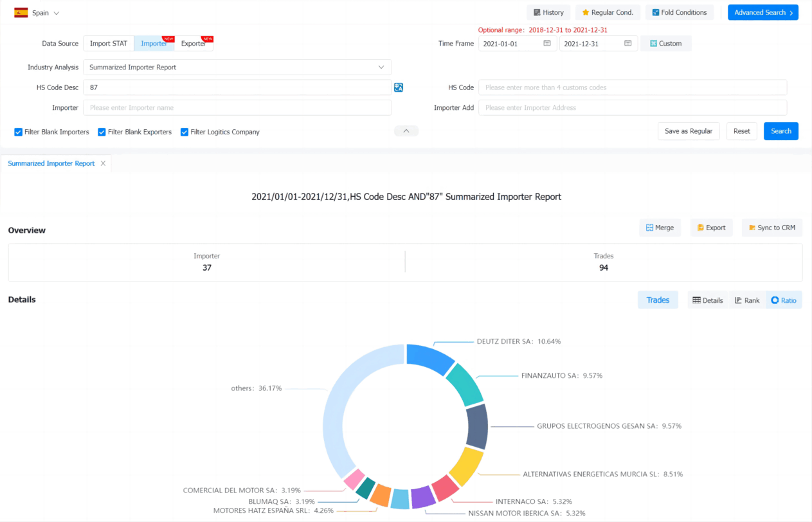The width and height of the screenshot is (812, 522).
Task: Click the Importer Address field
Action: tap(633, 108)
